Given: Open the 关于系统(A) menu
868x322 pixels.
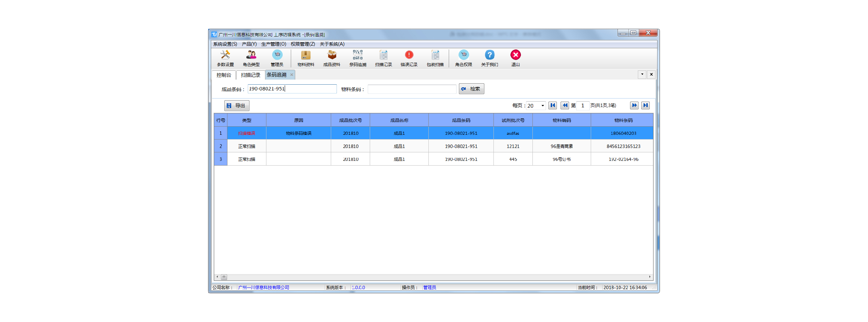Looking at the screenshot, I should [x=332, y=44].
